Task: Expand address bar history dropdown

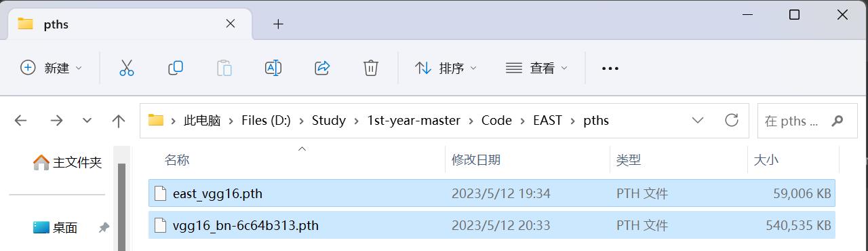Action: [x=698, y=120]
